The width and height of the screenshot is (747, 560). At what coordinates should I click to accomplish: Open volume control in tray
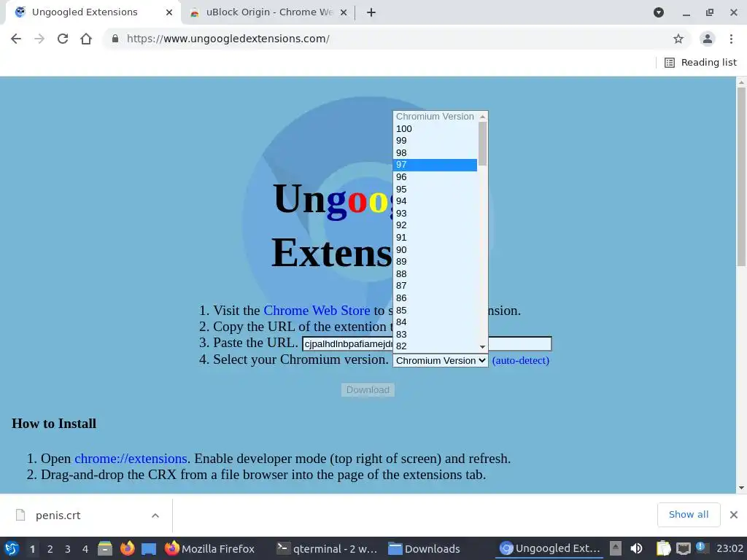pyautogui.click(x=636, y=548)
